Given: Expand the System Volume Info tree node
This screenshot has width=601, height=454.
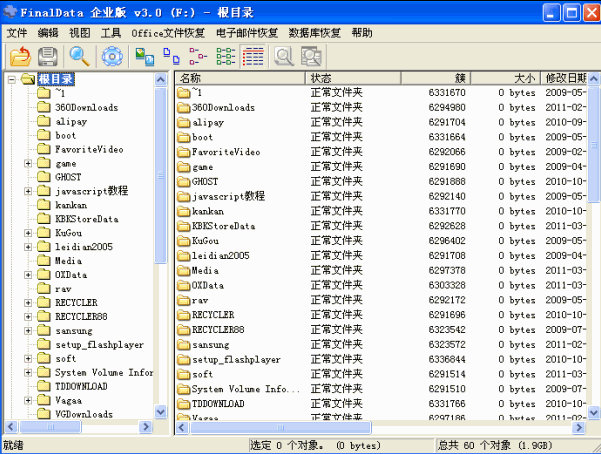Looking at the screenshot, I should [x=28, y=372].
